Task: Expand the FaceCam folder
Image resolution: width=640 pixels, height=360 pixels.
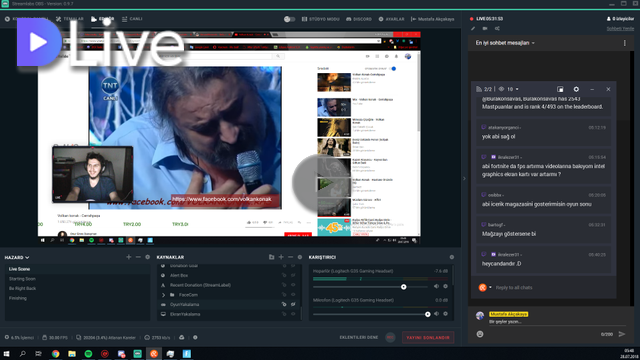Action: tap(163, 295)
